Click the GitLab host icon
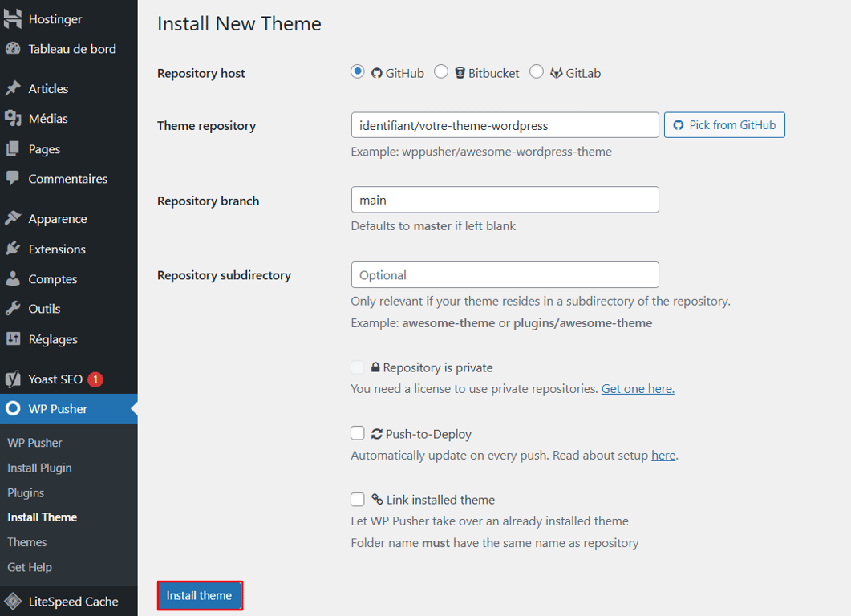Image resolution: width=851 pixels, height=616 pixels. (556, 72)
